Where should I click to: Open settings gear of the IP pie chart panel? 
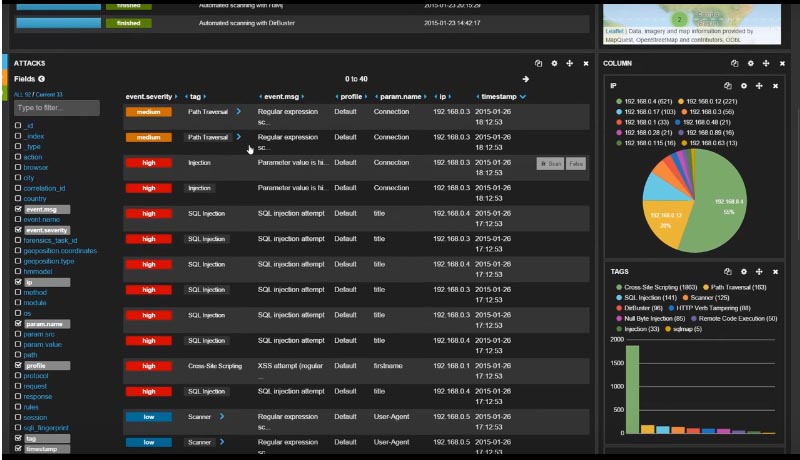click(743, 86)
